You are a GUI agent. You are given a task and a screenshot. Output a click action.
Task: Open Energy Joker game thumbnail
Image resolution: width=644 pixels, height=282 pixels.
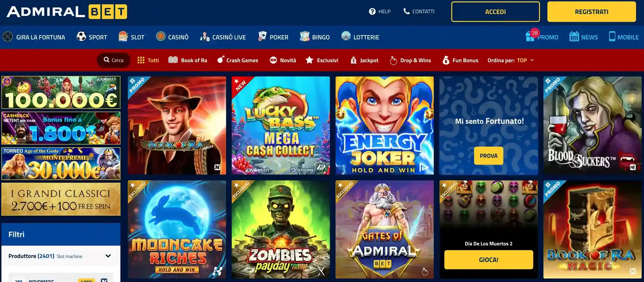click(384, 125)
